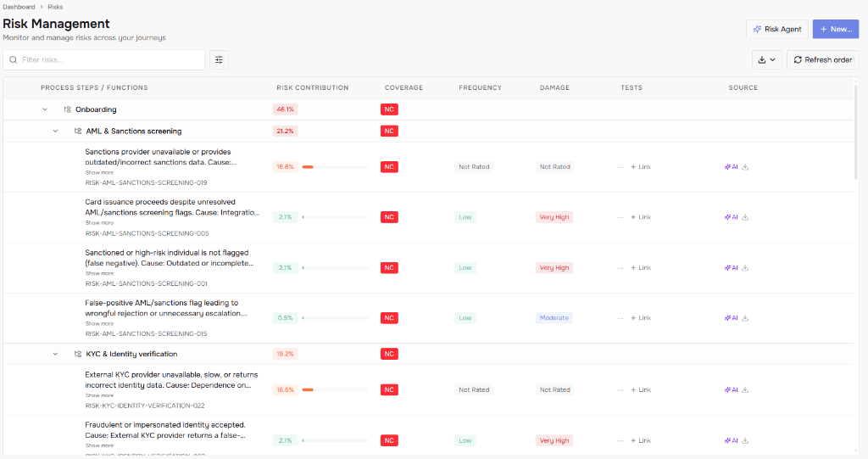Sort by Frequency column header

click(480, 87)
